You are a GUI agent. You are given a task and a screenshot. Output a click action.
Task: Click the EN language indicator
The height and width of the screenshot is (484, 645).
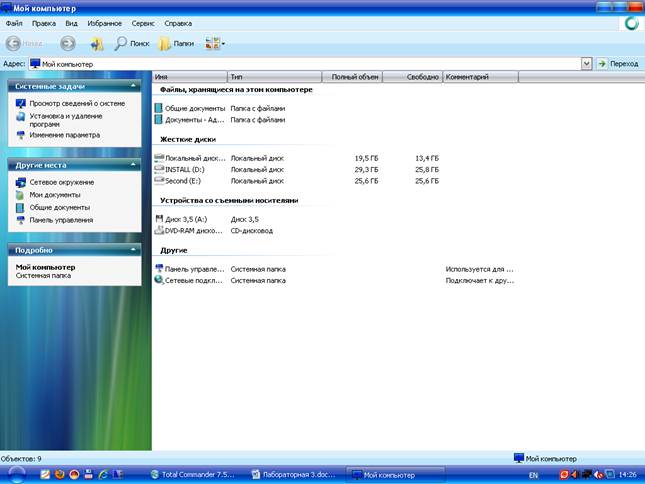[534, 475]
